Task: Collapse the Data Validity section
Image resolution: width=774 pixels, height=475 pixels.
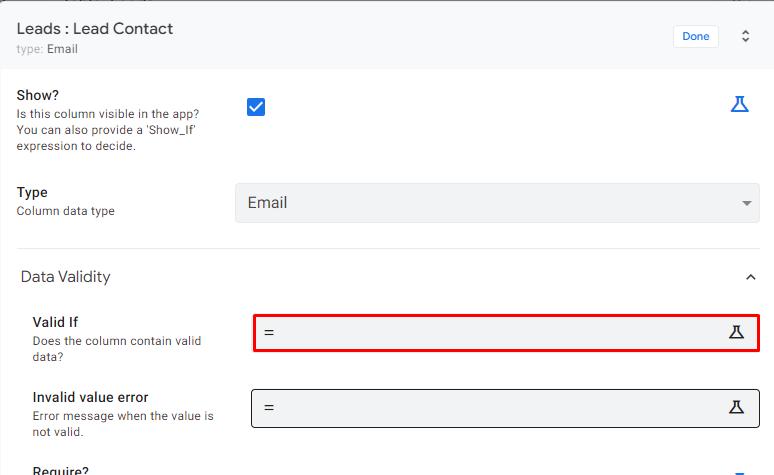Action: pyautogui.click(x=750, y=277)
